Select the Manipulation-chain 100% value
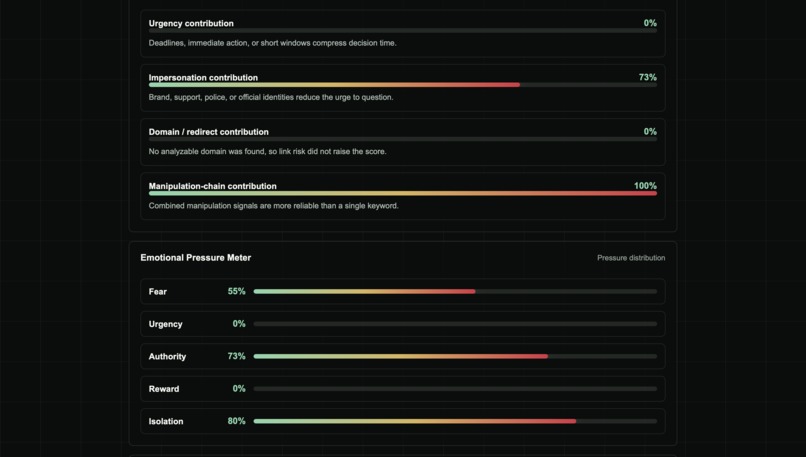Screen dimensions: 806x457 645,186
